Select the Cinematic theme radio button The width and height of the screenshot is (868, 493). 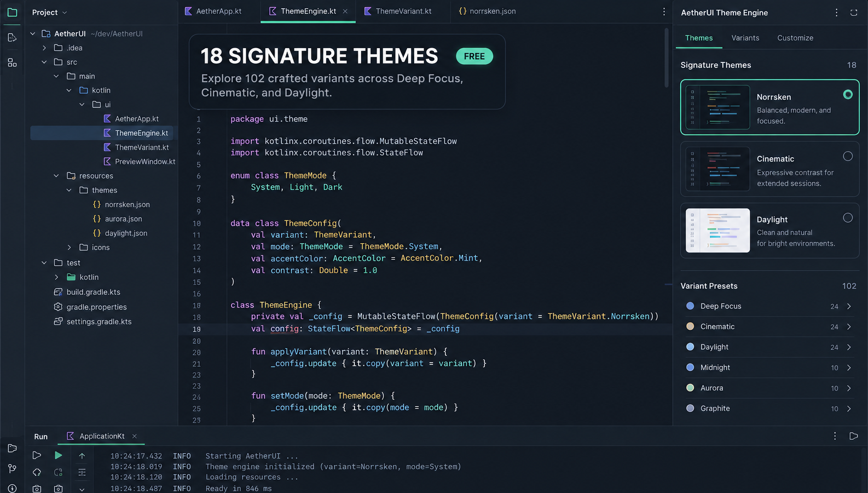click(848, 156)
